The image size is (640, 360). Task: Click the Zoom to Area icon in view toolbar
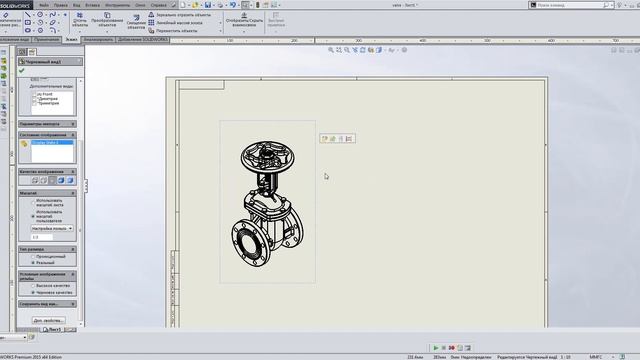(x=339, y=50)
